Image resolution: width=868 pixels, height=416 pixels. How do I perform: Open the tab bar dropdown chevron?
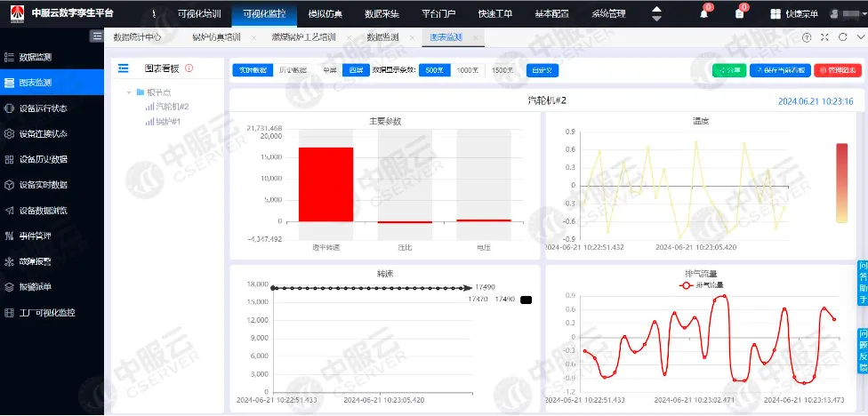tap(860, 37)
